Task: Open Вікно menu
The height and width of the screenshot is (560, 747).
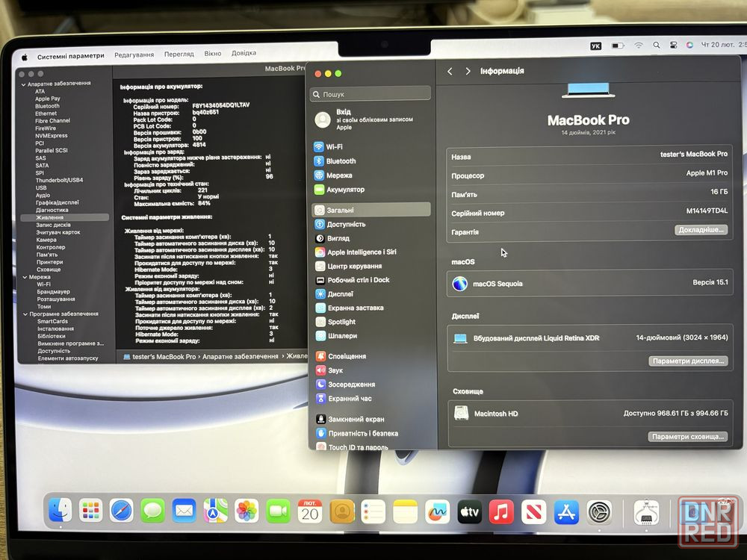Action: (212, 53)
